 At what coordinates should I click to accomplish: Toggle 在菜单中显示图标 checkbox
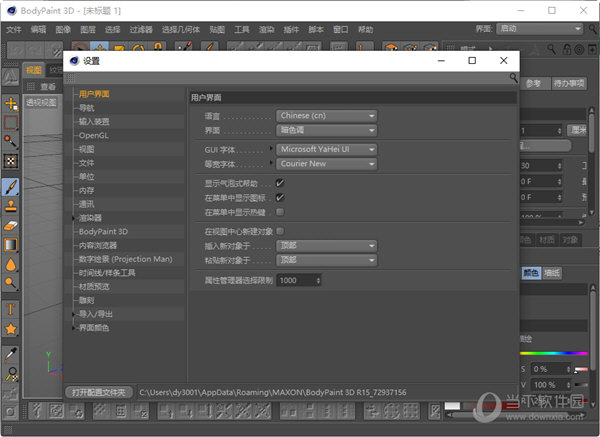[x=280, y=197]
